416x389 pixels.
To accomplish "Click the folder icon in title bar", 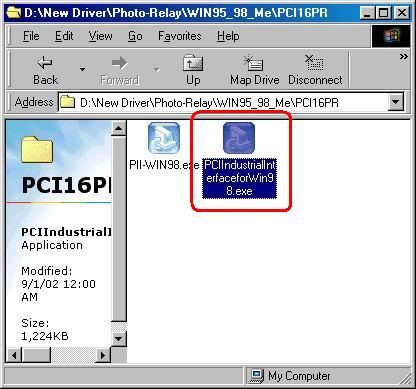I will click(14, 13).
